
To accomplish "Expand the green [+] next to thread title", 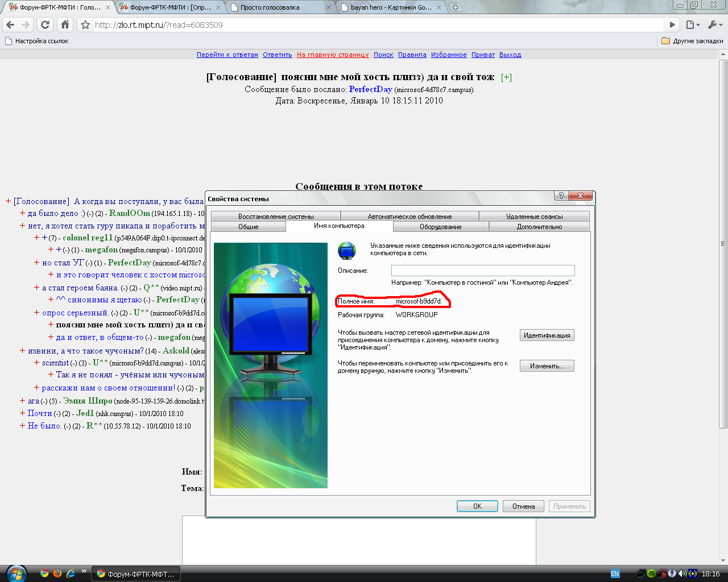I will pyautogui.click(x=506, y=77).
